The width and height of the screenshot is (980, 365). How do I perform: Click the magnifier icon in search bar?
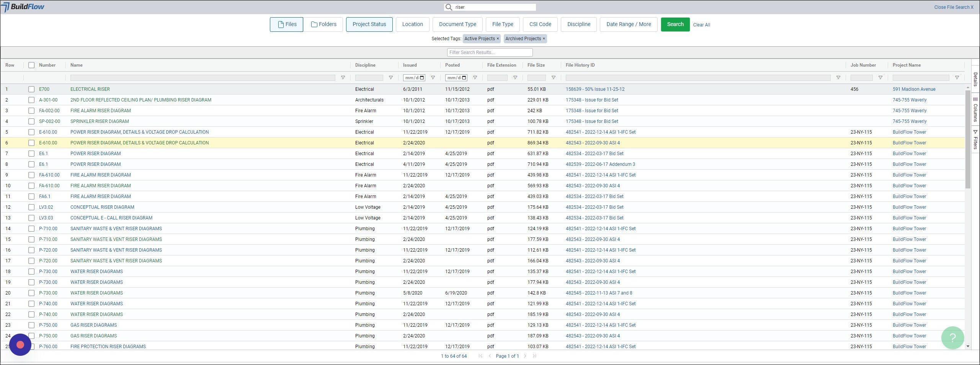click(449, 7)
